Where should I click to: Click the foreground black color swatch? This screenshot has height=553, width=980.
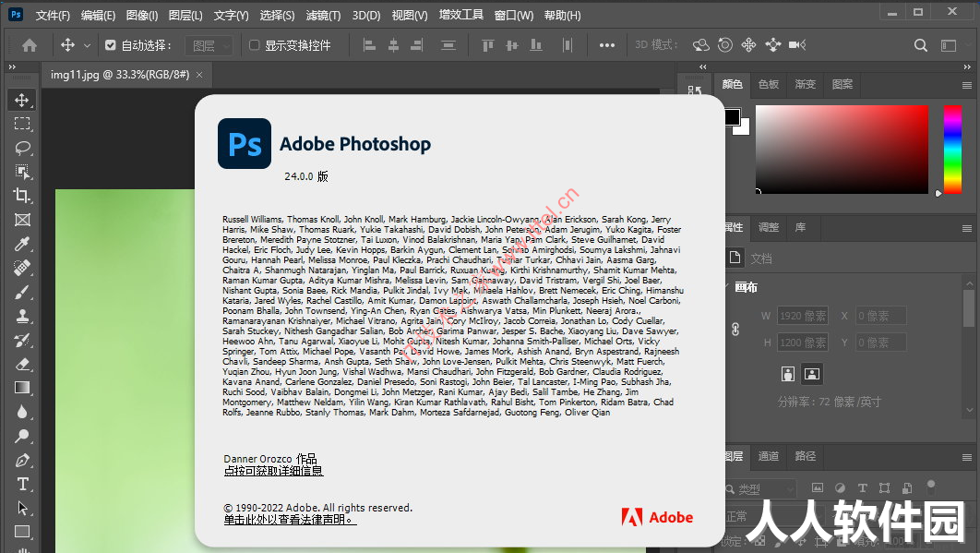pyautogui.click(x=732, y=117)
